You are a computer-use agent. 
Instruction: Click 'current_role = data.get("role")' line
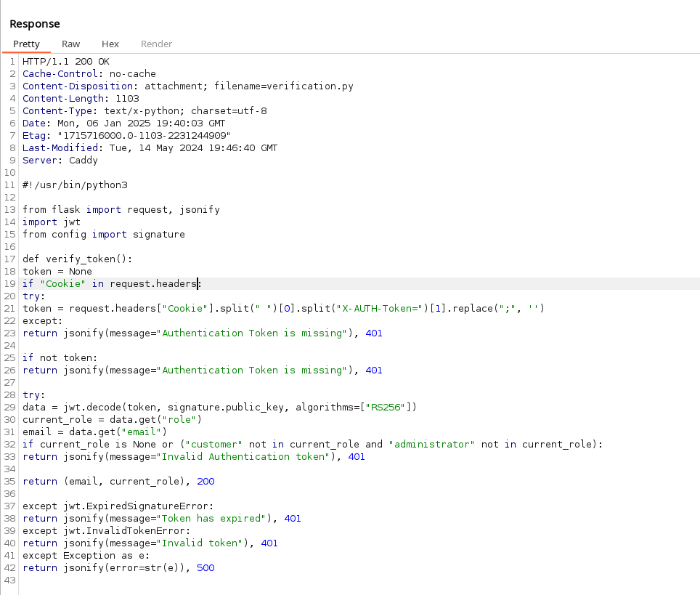pyautogui.click(x=112, y=419)
